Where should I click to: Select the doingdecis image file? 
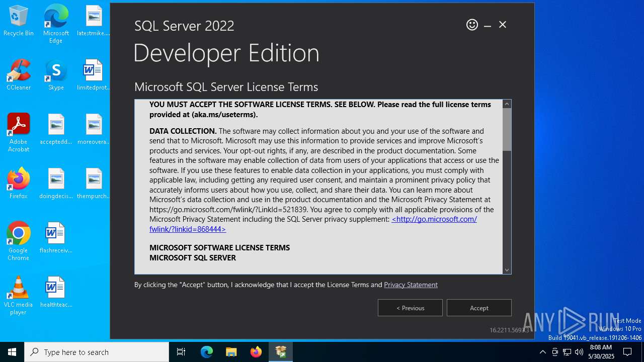coord(56,184)
